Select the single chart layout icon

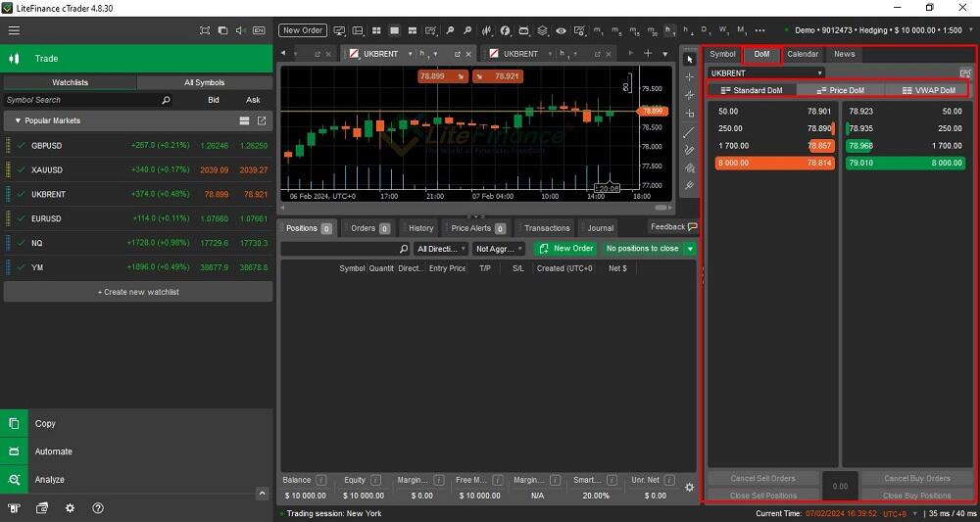(394, 30)
